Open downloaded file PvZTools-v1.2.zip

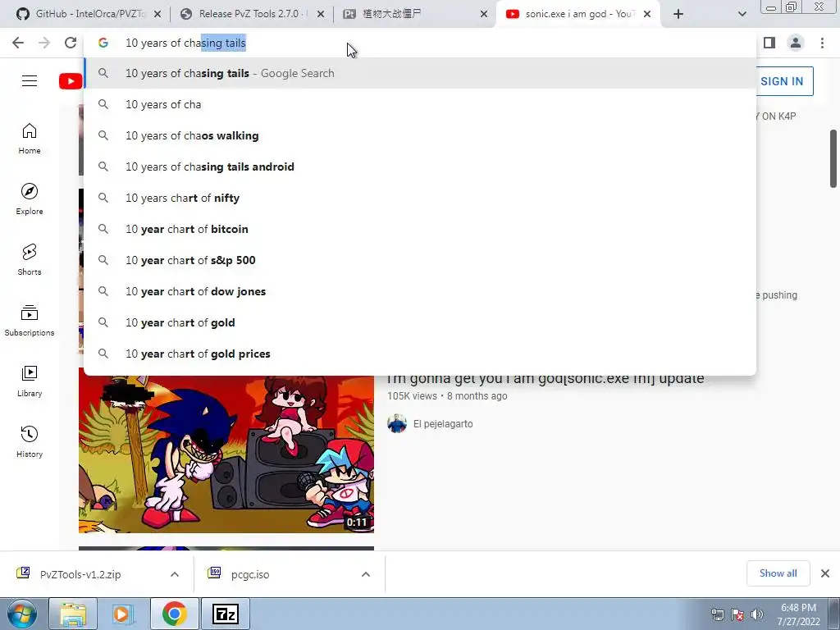[x=80, y=574]
